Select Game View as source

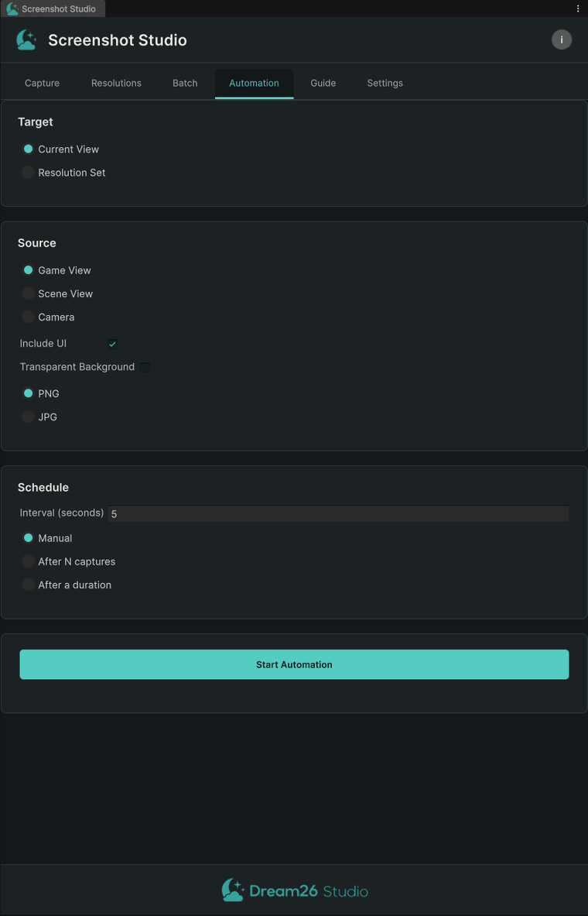(56, 270)
